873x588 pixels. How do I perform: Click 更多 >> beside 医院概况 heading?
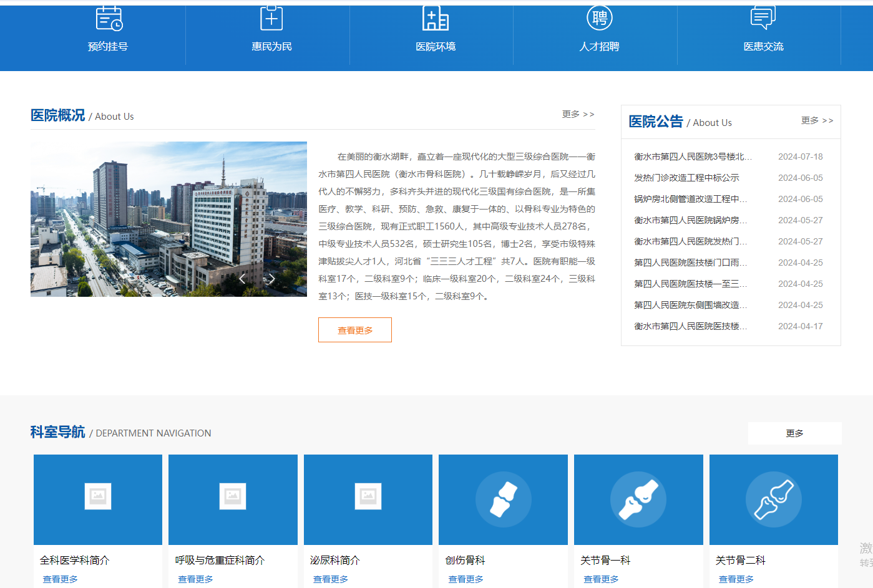578,114
